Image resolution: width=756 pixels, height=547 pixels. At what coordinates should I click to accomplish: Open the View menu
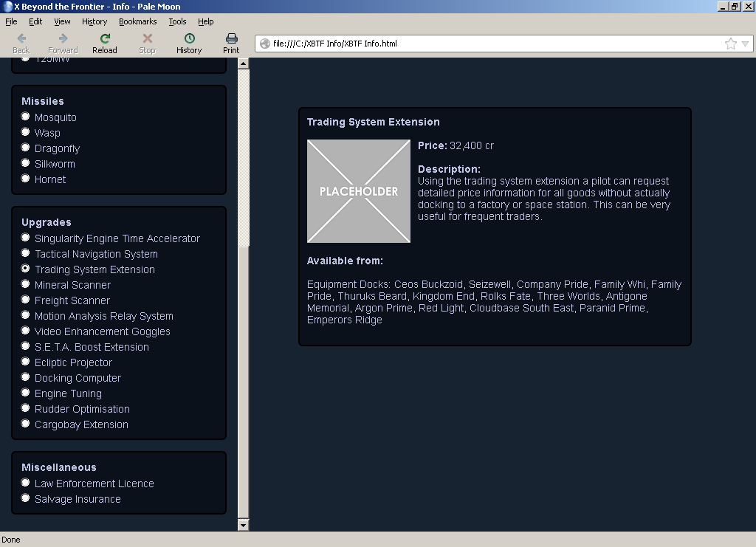62,21
